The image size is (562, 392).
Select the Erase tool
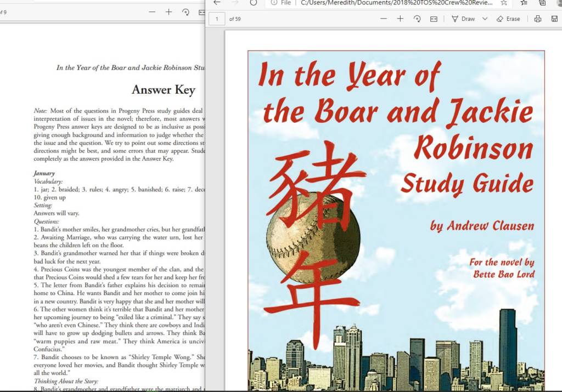(x=509, y=19)
